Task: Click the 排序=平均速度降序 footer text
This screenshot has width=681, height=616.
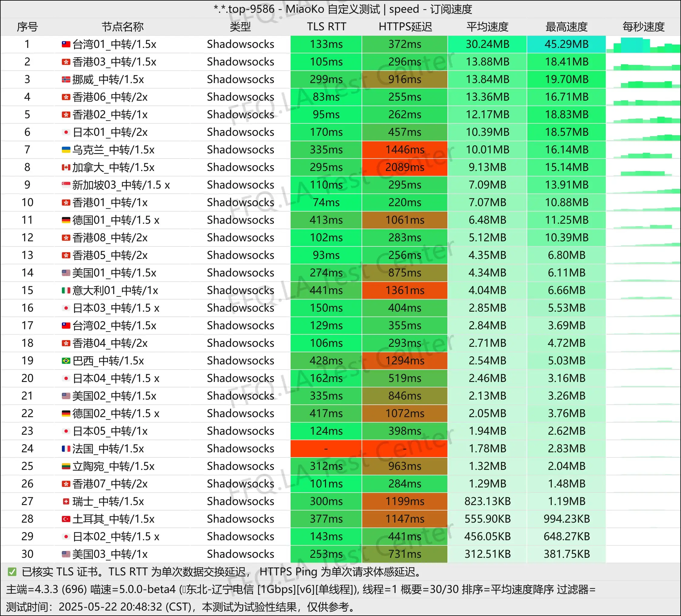Action: point(508,589)
